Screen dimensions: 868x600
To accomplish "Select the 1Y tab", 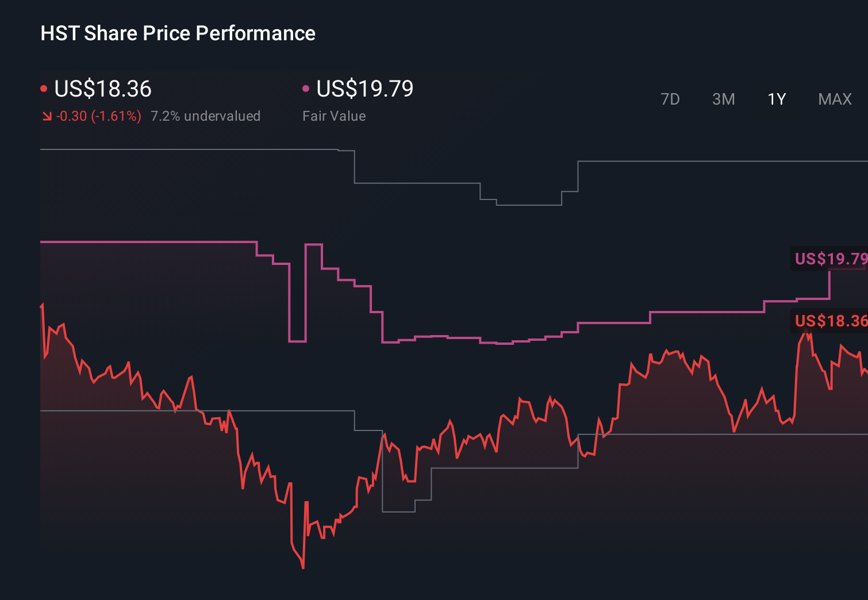I will (x=776, y=99).
